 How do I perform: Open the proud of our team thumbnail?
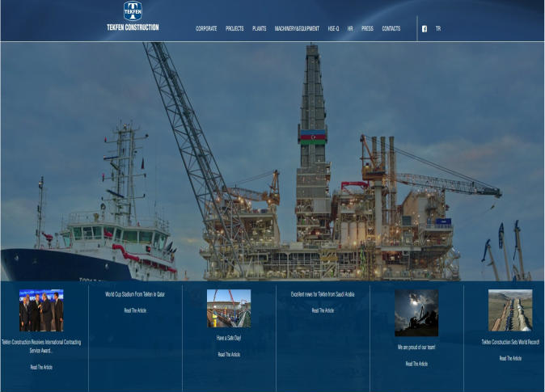[x=416, y=313]
